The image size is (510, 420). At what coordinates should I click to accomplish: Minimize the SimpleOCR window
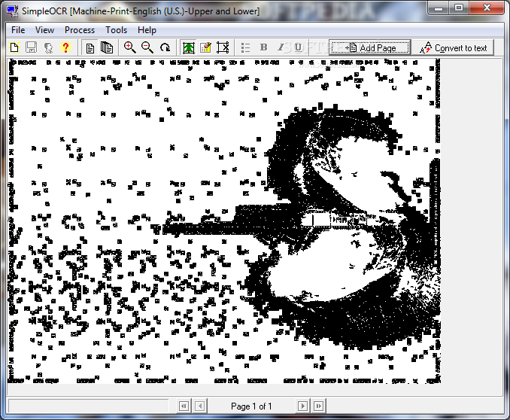coord(439,8)
